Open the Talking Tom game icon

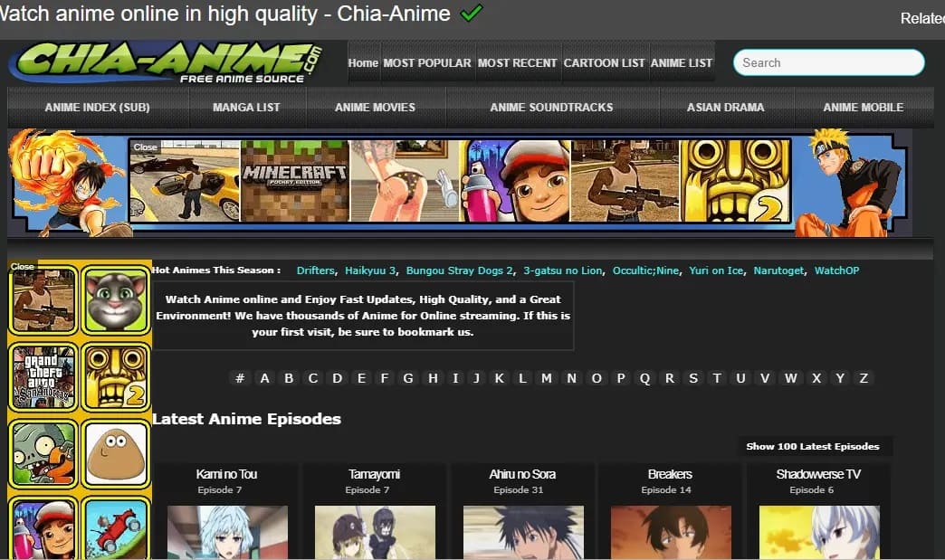tap(116, 300)
